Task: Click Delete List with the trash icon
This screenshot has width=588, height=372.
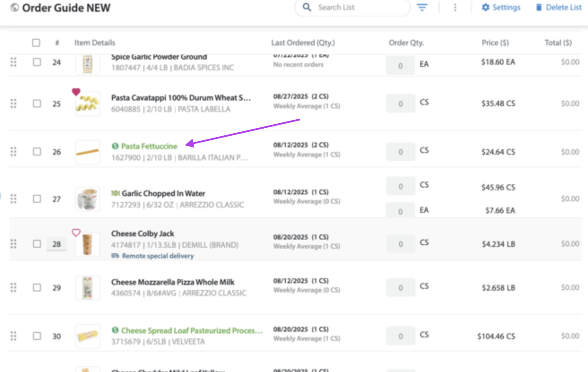Action: coord(558,8)
